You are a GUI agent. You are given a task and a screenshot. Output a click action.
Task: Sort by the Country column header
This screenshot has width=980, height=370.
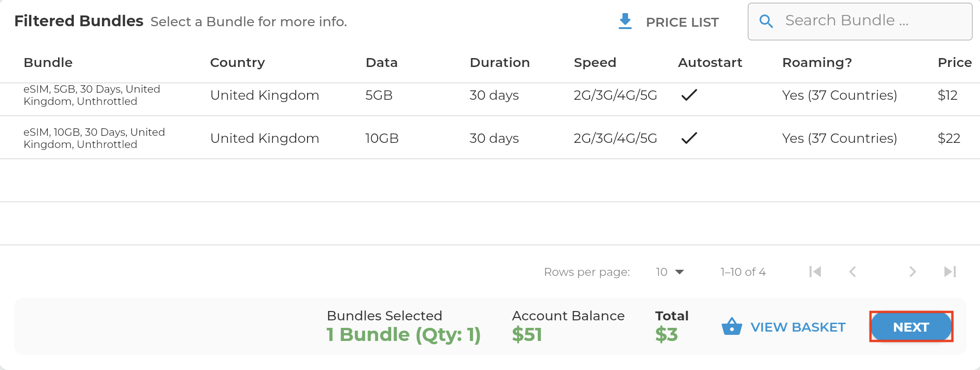point(237,62)
